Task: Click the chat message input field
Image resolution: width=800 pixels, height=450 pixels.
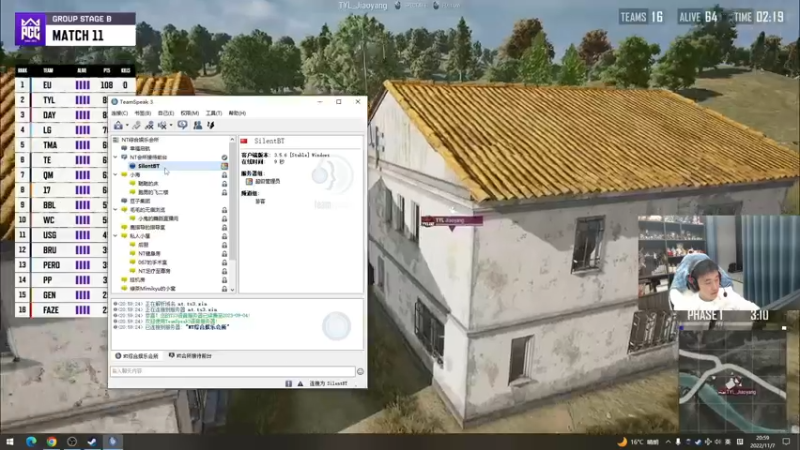Action: tap(233, 371)
